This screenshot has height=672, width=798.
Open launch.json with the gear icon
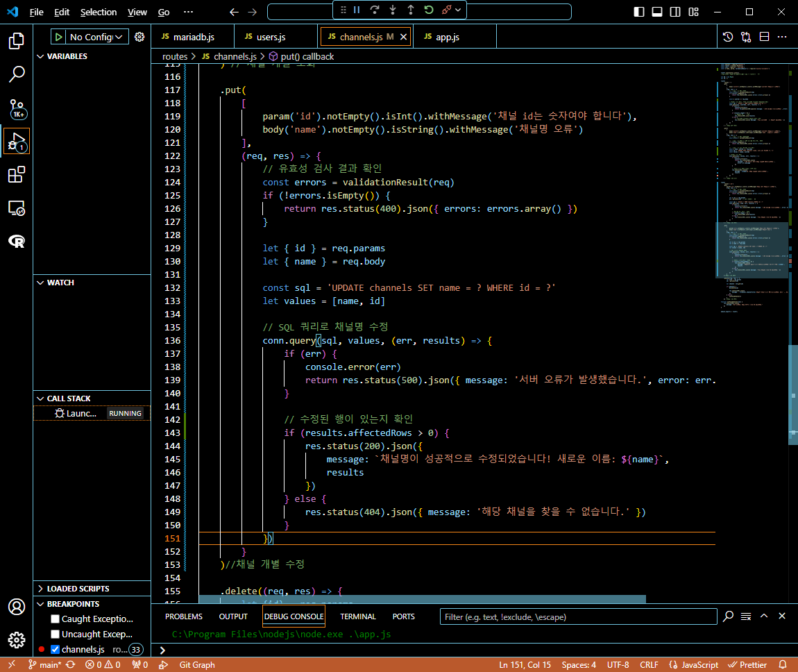(139, 37)
